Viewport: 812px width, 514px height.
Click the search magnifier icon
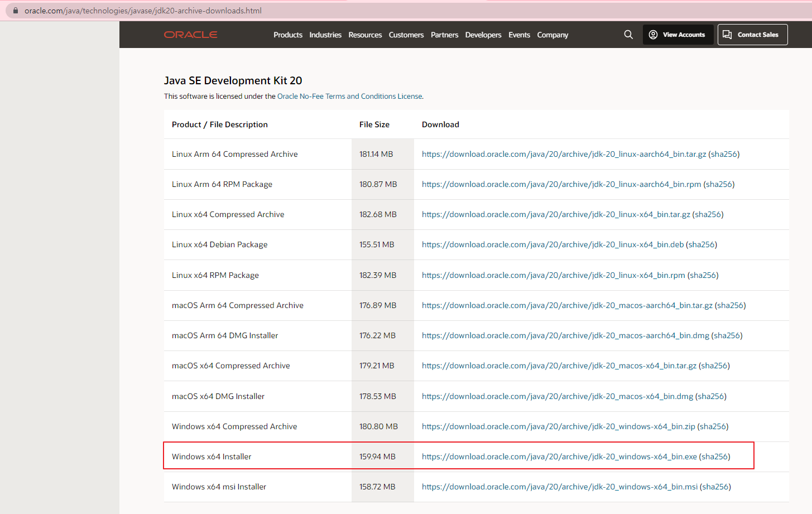click(x=628, y=35)
